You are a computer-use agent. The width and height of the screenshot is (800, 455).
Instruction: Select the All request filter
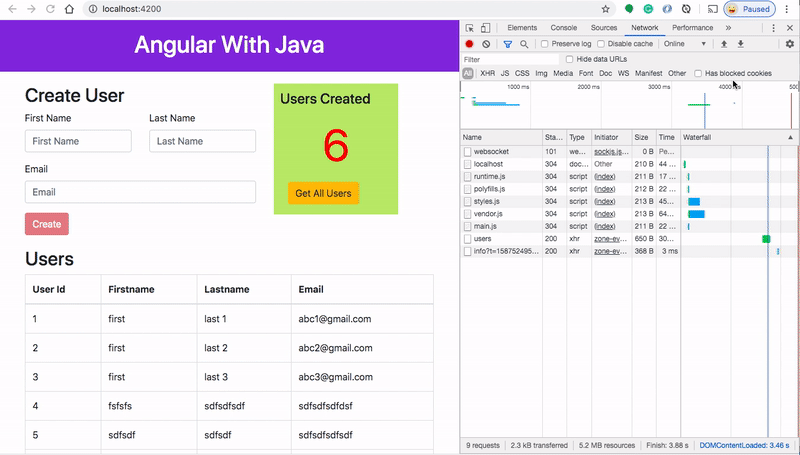(467, 73)
